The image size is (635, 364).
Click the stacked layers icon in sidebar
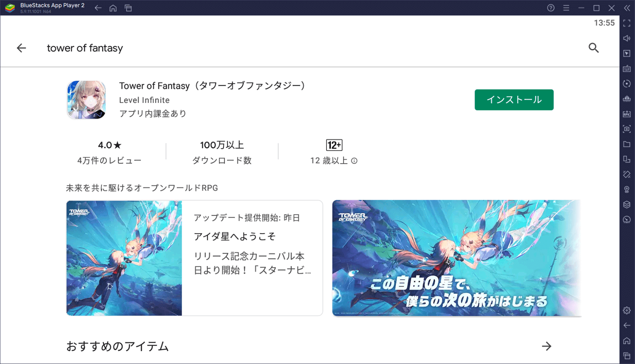pyautogui.click(x=627, y=205)
